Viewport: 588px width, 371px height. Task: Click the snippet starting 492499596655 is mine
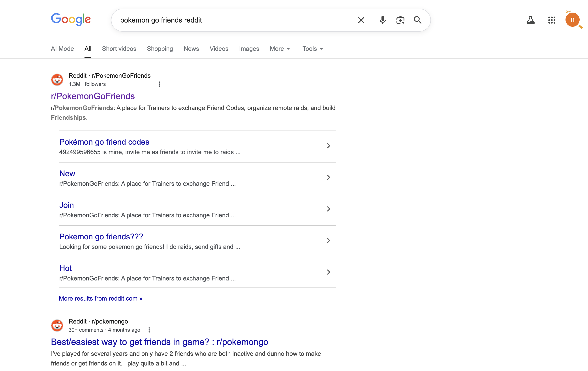pyautogui.click(x=150, y=152)
